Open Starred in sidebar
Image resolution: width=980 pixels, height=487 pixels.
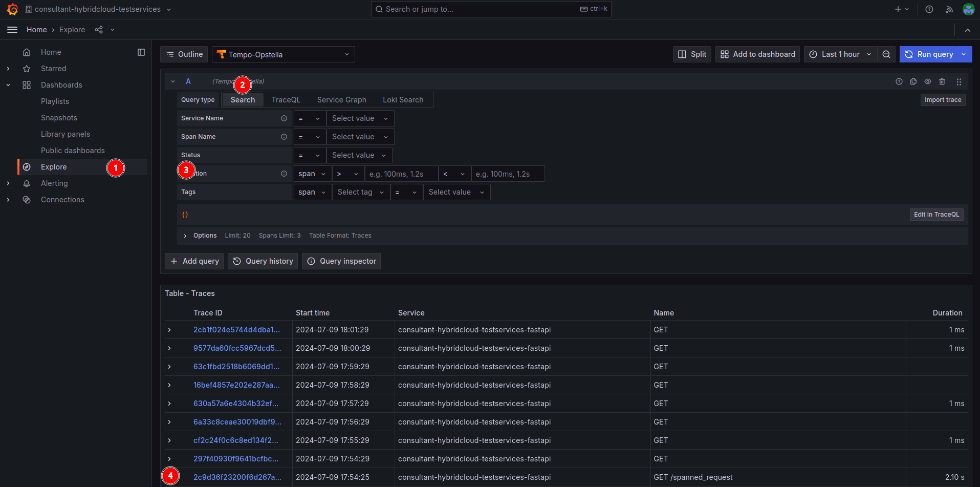point(53,69)
